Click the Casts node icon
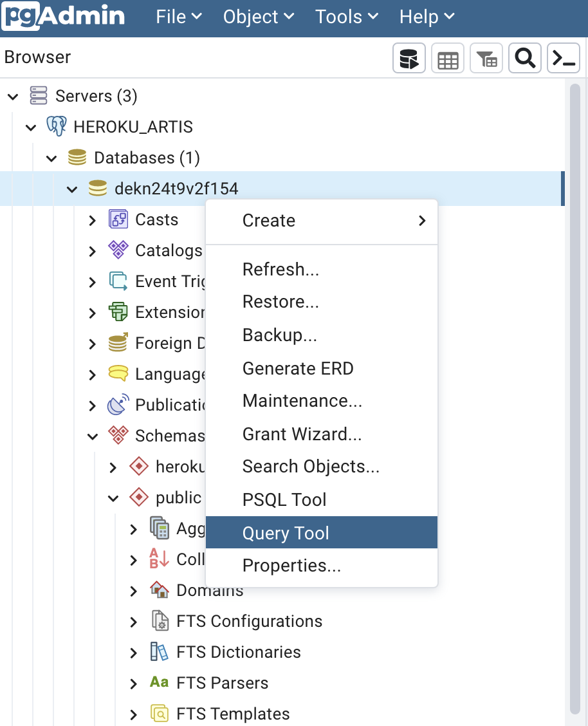 tap(118, 219)
